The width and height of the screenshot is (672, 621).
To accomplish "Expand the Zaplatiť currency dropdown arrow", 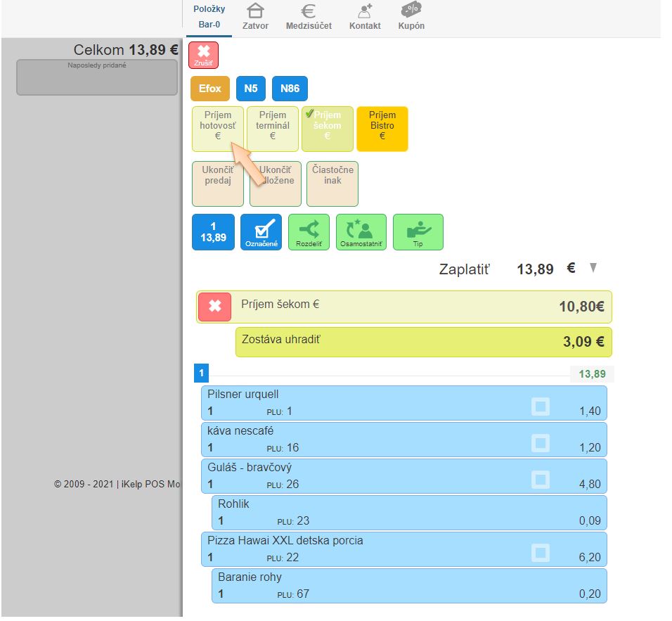I will pos(593,268).
